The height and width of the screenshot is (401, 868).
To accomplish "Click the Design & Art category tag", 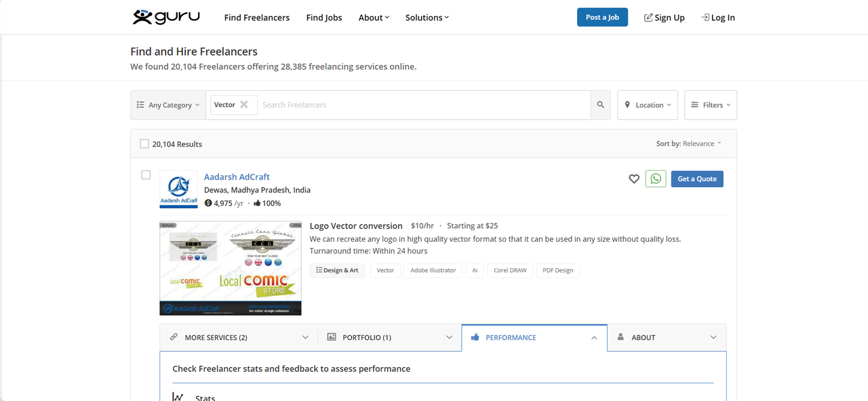I will click(338, 270).
